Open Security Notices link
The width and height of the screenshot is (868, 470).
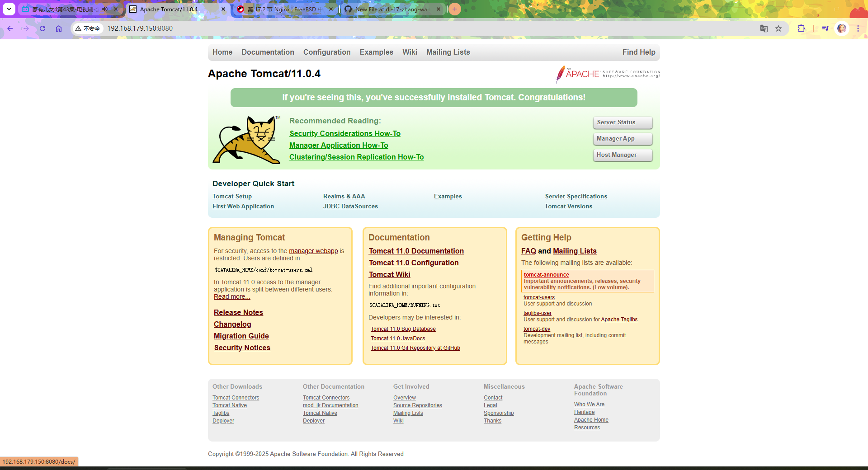[x=242, y=348]
